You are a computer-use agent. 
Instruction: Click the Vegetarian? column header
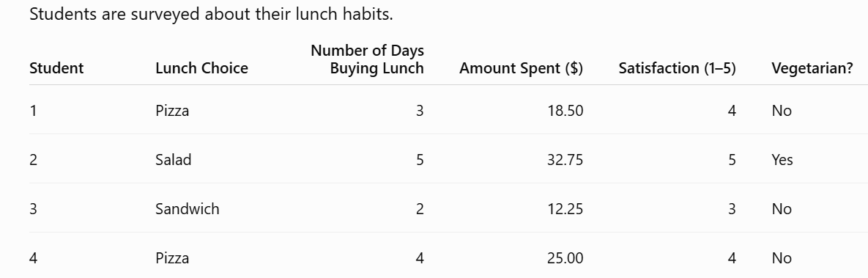point(812,68)
